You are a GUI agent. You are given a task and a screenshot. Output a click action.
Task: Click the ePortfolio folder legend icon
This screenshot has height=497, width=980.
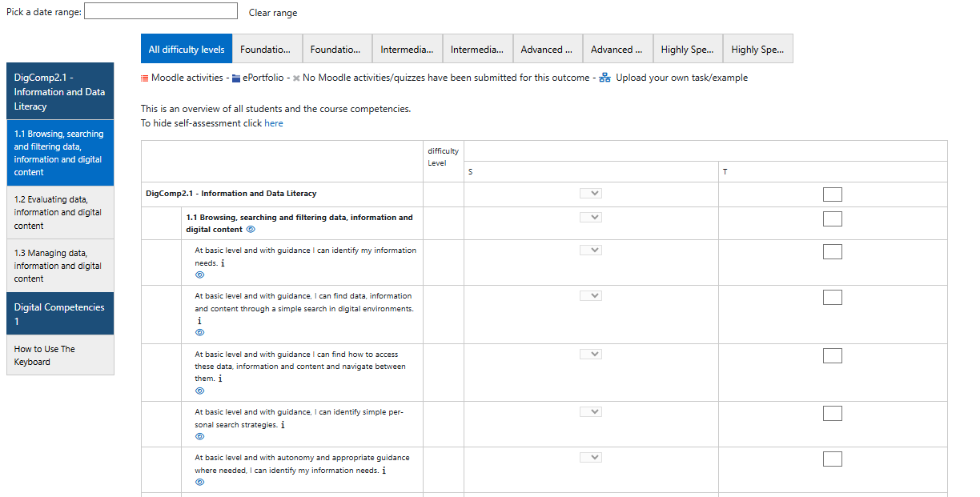[x=236, y=78]
